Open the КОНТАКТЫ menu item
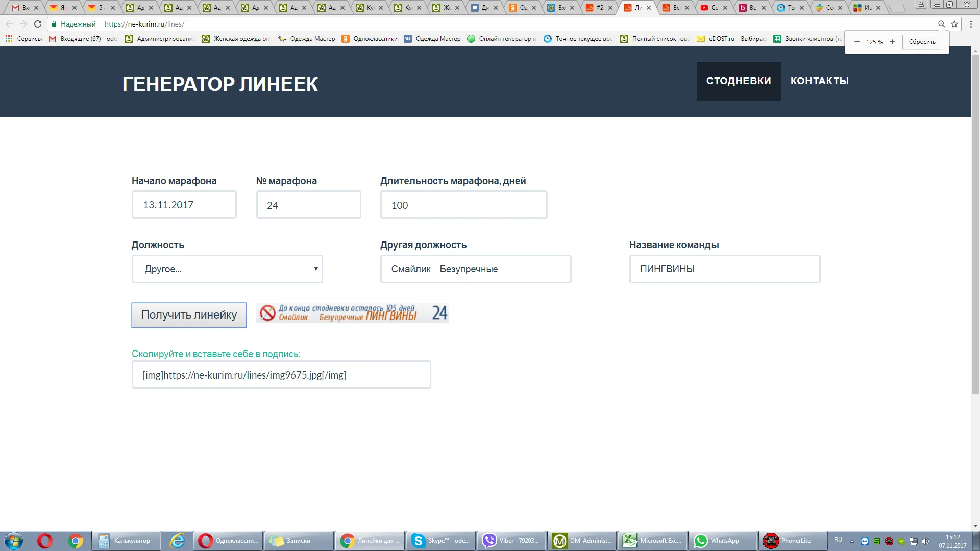The image size is (980, 551). point(819,81)
